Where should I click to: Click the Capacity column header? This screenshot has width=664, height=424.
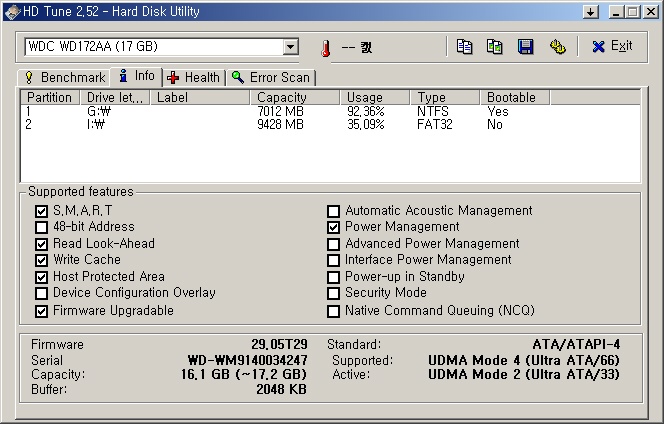tap(295, 97)
